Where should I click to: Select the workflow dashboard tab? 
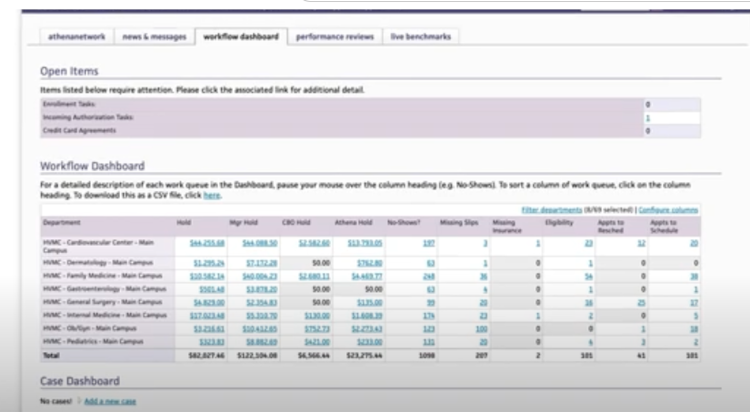[241, 37]
